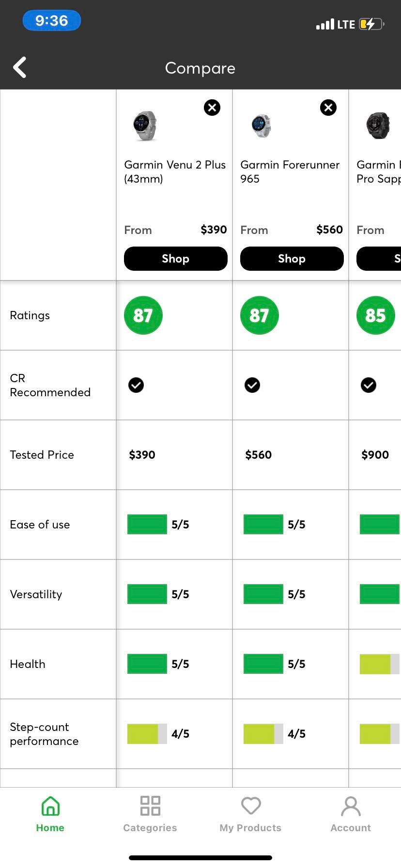401x868 pixels.
Task: Tap Forerunner 965 CR Recommended checkmark
Action: (x=252, y=385)
